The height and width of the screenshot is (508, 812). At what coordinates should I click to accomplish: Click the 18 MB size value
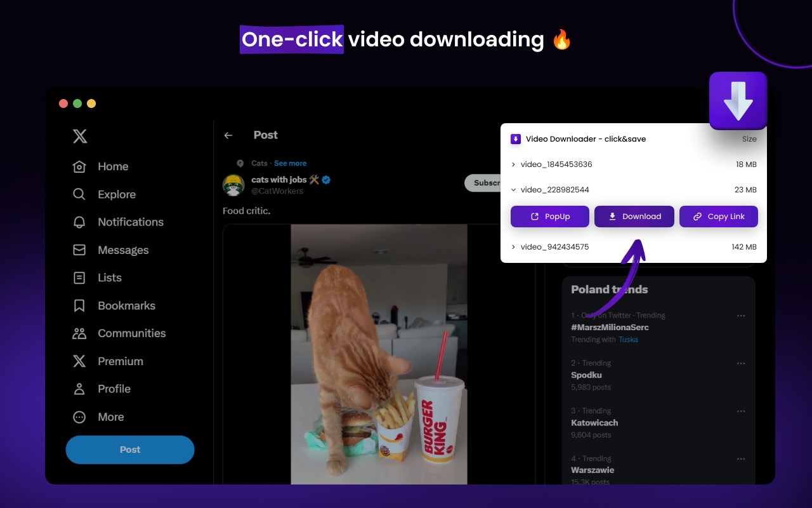pyautogui.click(x=746, y=164)
